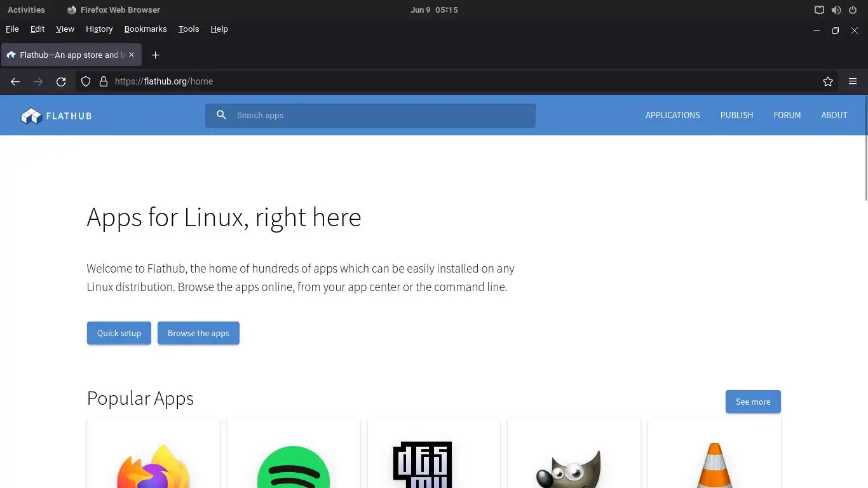Click the page vertical scrollbar thumb
868x488 pixels.
[865, 149]
